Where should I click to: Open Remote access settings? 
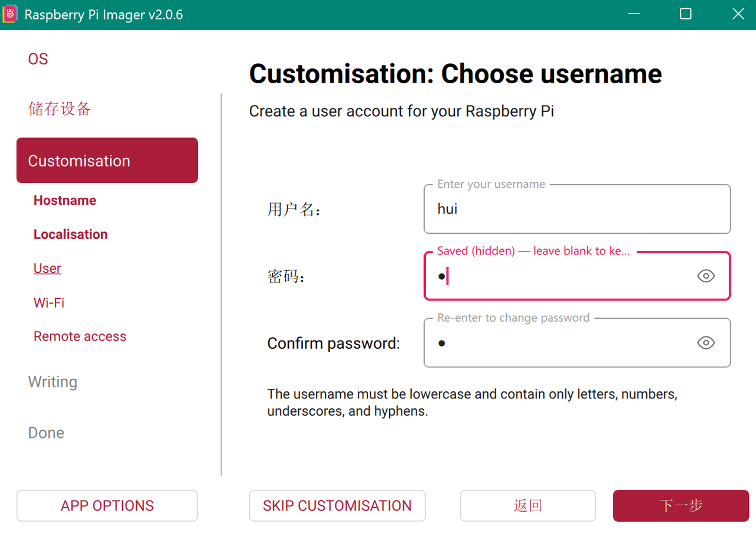click(80, 336)
